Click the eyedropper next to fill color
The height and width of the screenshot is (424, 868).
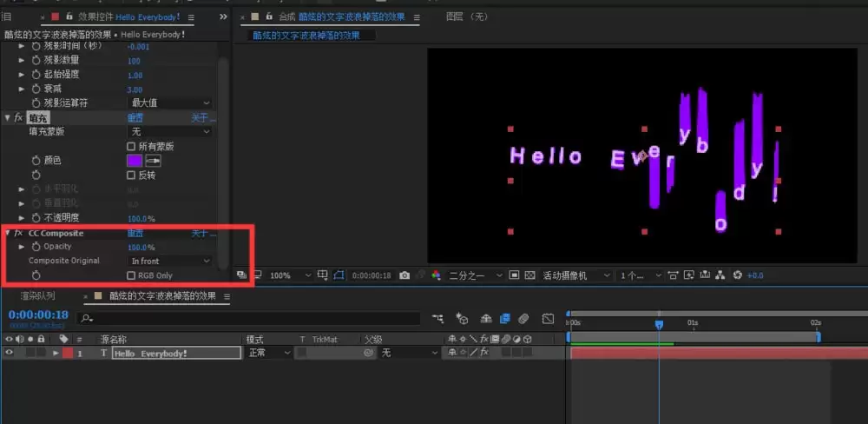point(154,161)
